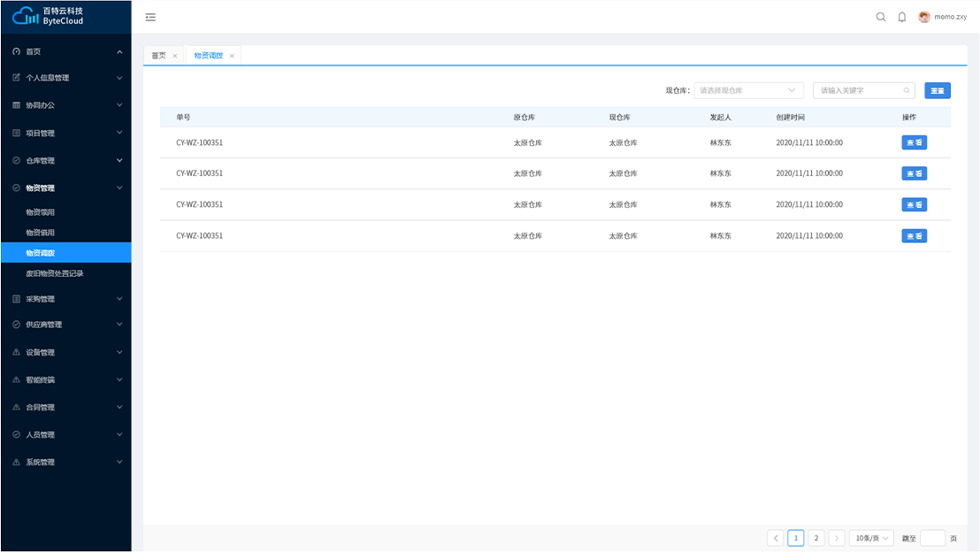Image resolution: width=980 pixels, height=552 pixels.
Task: Click the blue 重置 button
Action: (938, 90)
